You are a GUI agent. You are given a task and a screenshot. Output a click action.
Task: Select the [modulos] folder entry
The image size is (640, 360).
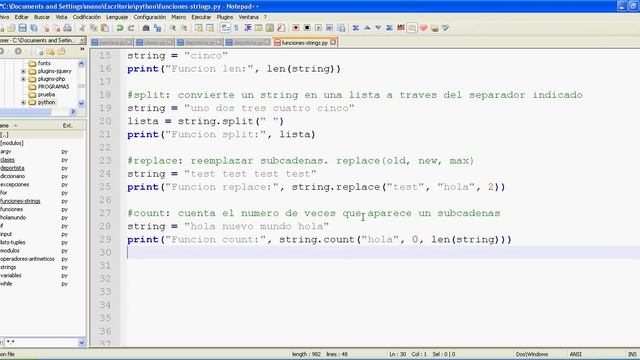pos(11,143)
